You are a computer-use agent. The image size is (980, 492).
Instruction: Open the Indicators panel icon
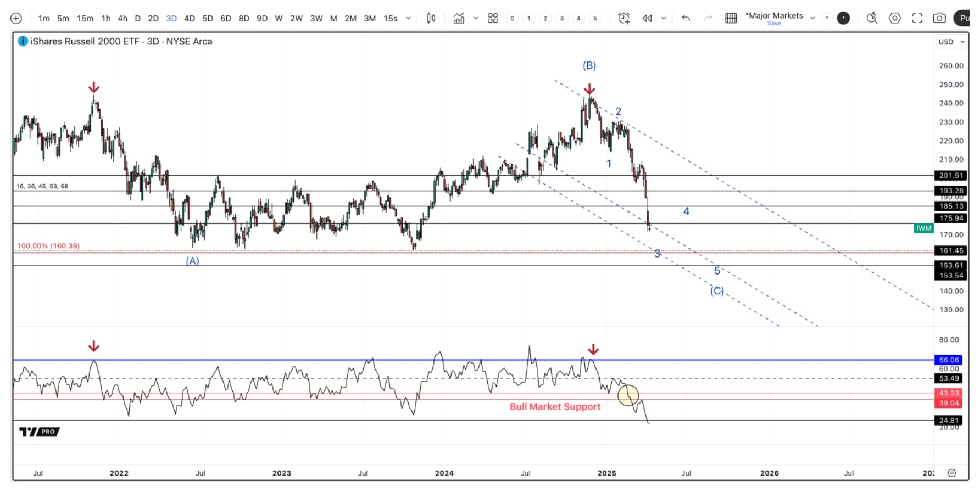459,18
